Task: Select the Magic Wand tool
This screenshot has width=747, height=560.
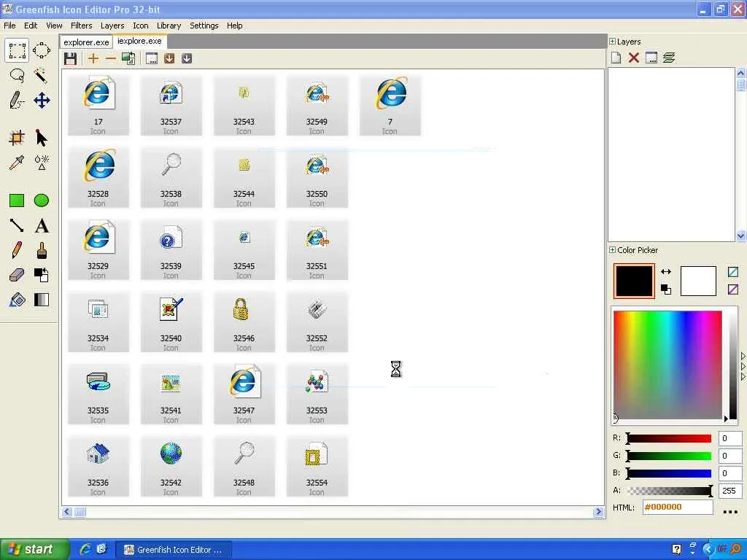Action: pyautogui.click(x=42, y=75)
